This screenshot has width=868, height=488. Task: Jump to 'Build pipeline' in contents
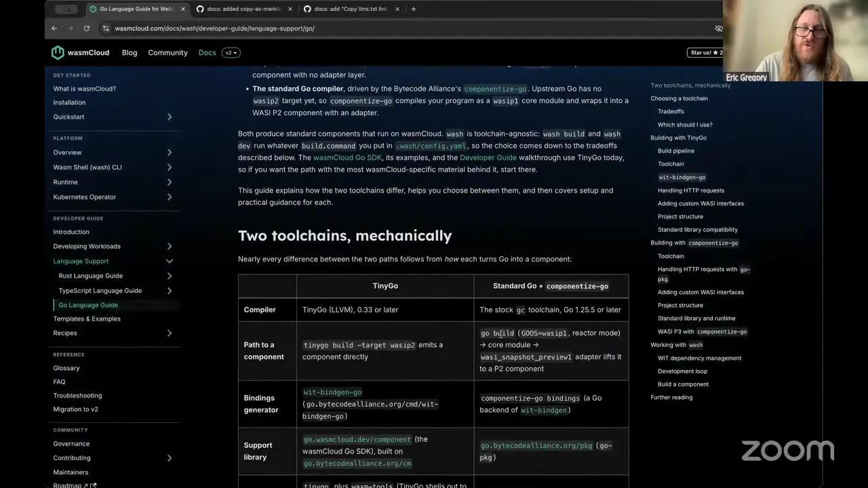coord(676,151)
